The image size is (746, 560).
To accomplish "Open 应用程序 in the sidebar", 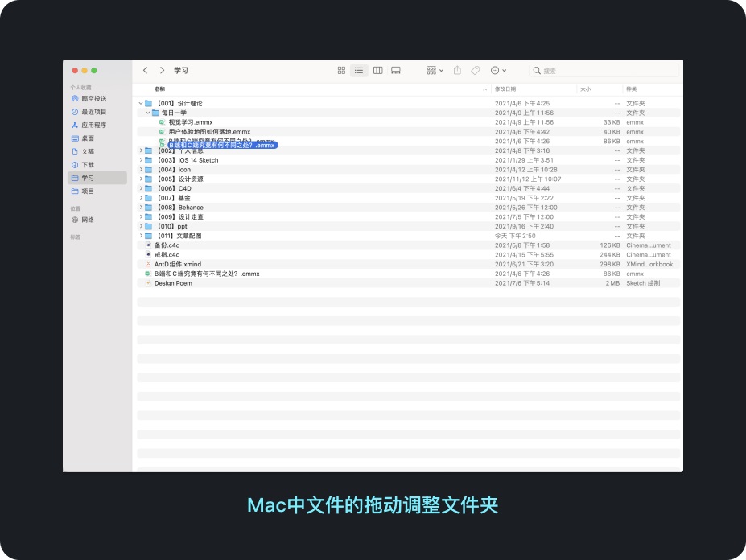I will 93,125.
